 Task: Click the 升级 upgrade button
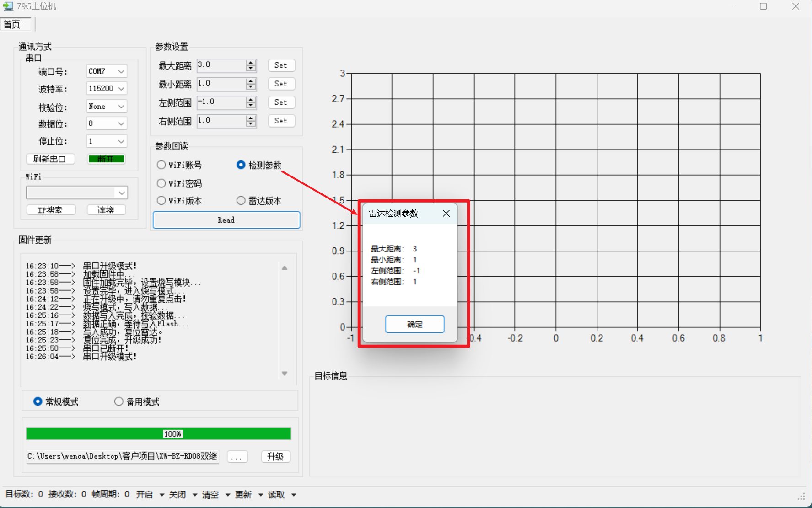click(275, 457)
